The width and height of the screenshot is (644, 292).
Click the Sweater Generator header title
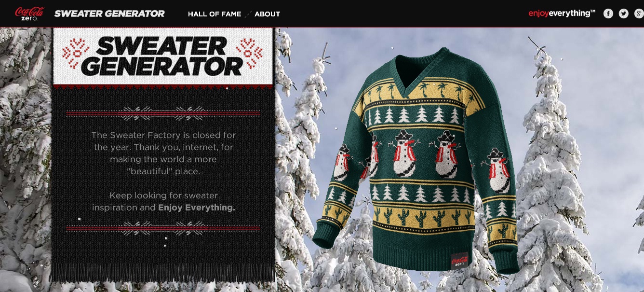pos(109,14)
